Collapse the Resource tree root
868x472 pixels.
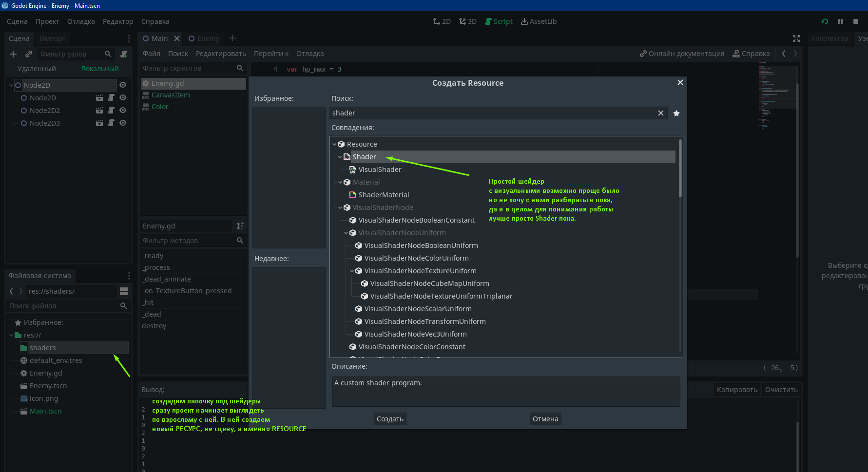pyautogui.click(x=335, y=144)
